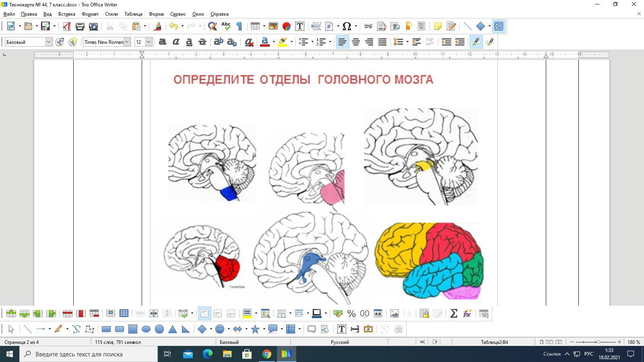Toggle formatting marks pilcrow
644x362 pixels.
click(239, 27)
